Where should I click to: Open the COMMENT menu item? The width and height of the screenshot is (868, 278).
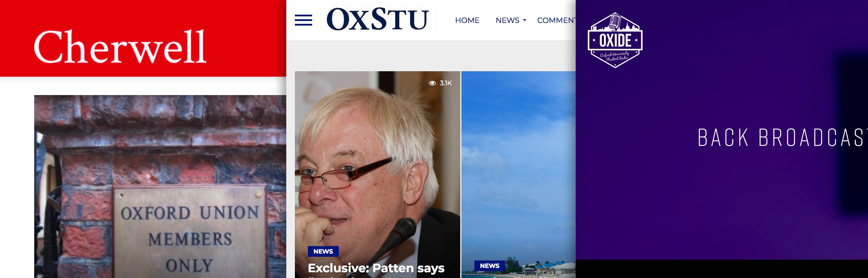click(x=556, y=20)
